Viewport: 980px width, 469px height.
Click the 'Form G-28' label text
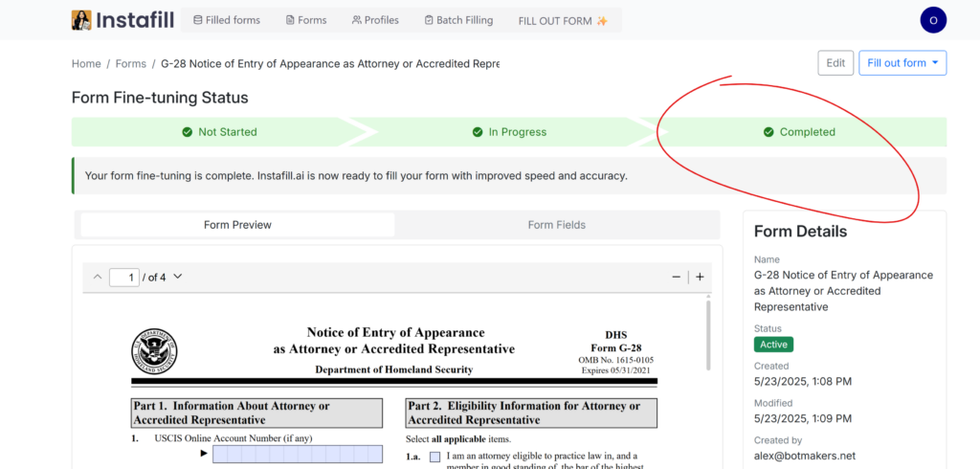tap(616, 348)
